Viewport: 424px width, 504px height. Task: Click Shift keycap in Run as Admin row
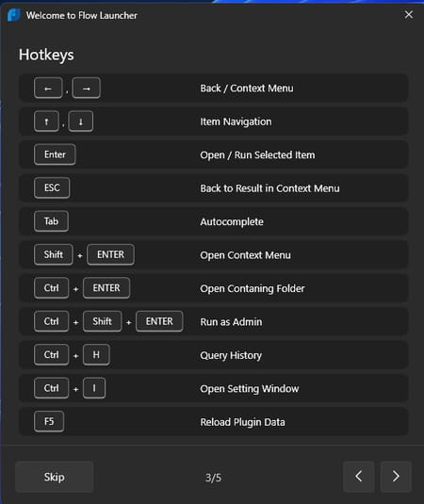point(102,321)
